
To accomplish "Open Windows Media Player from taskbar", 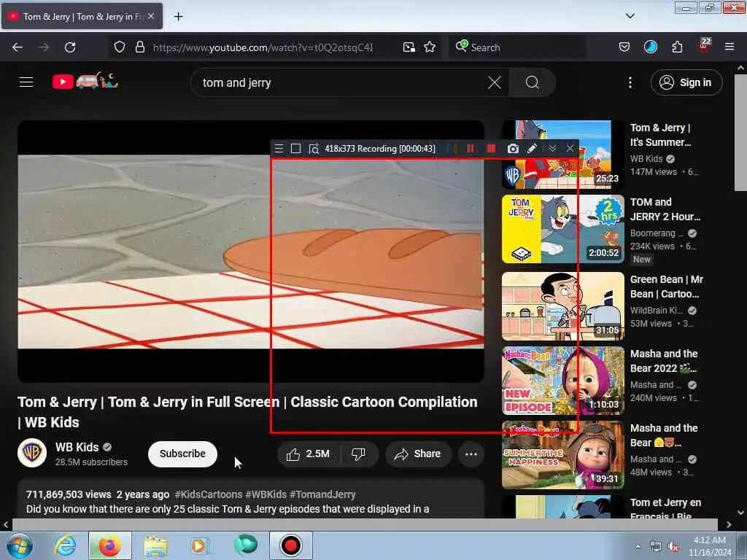I will point(198,545).
